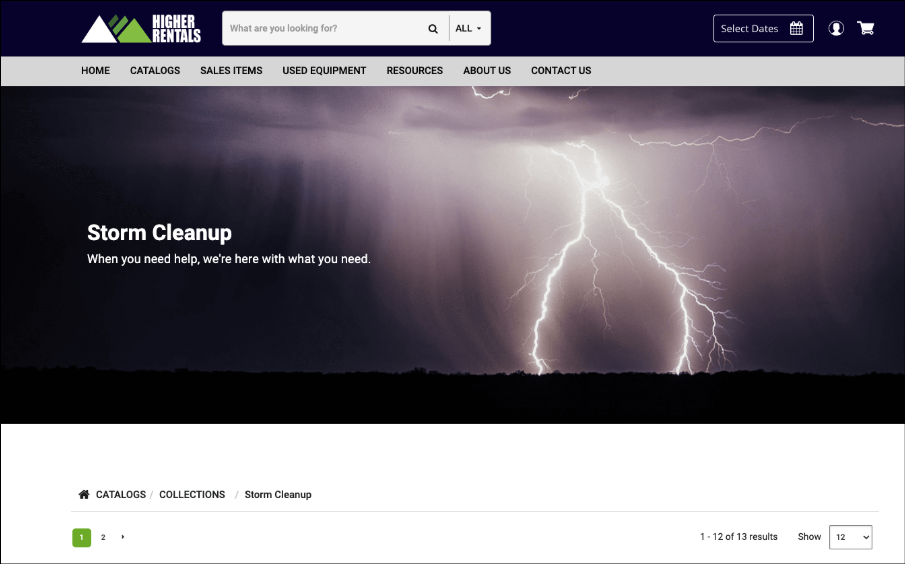Open the shopping cart icon

866,29
